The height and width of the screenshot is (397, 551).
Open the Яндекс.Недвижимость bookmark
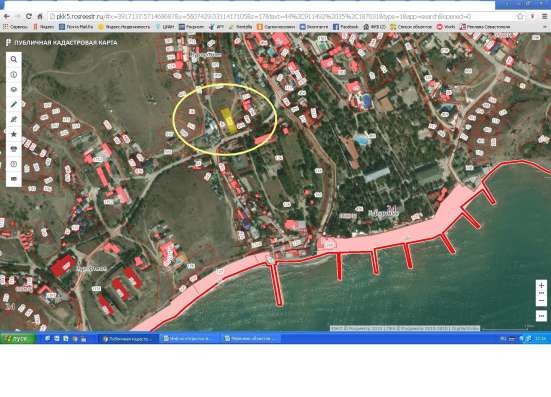pos(124,27)
